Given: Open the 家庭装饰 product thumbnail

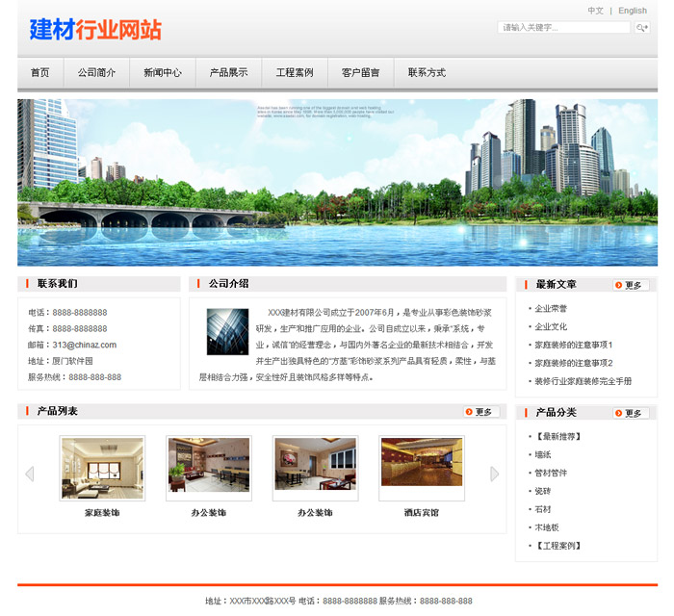Looking at the screenshot, I should coord(102,469).
